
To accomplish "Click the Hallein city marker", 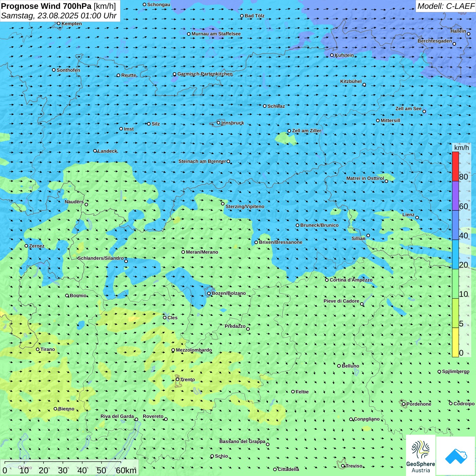I will tap(469, 34).
